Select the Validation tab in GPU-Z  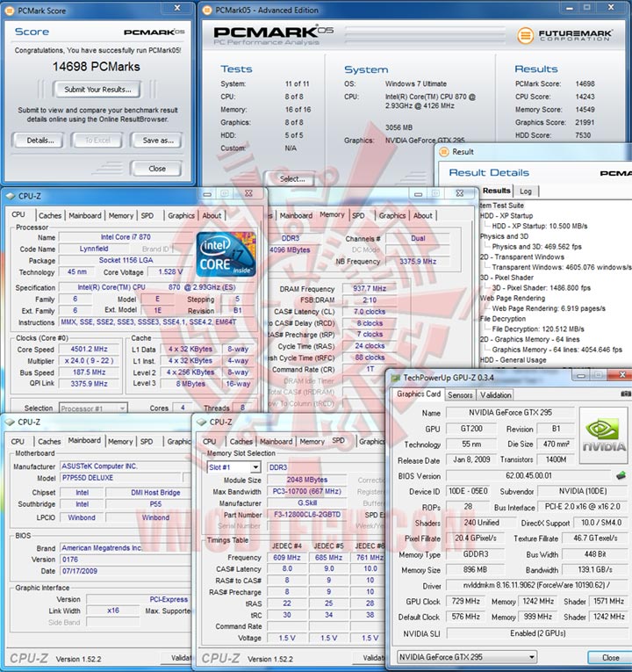(x=495, y=395)
